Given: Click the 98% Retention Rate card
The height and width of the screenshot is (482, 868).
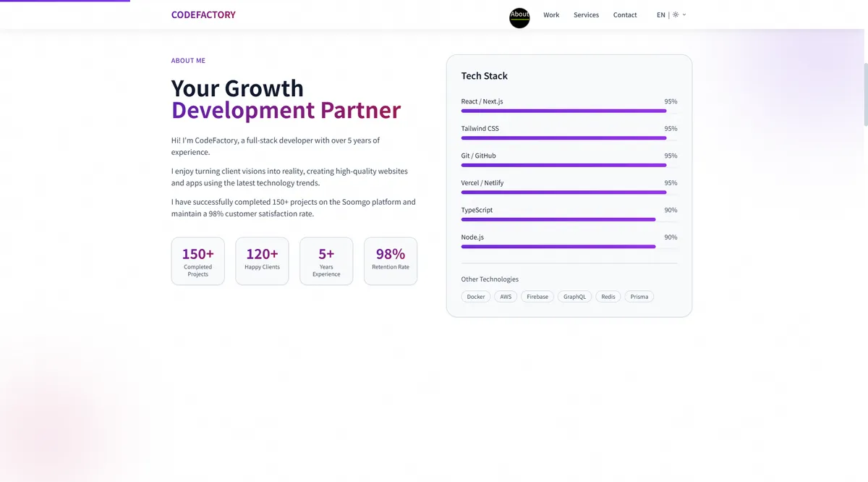Looking at the screenshot, I should click(391, 261).
